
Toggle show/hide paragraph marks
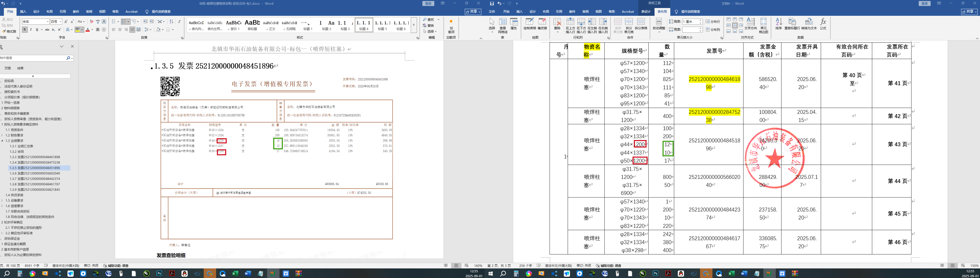pyautogui.click(x=179, y=22)
